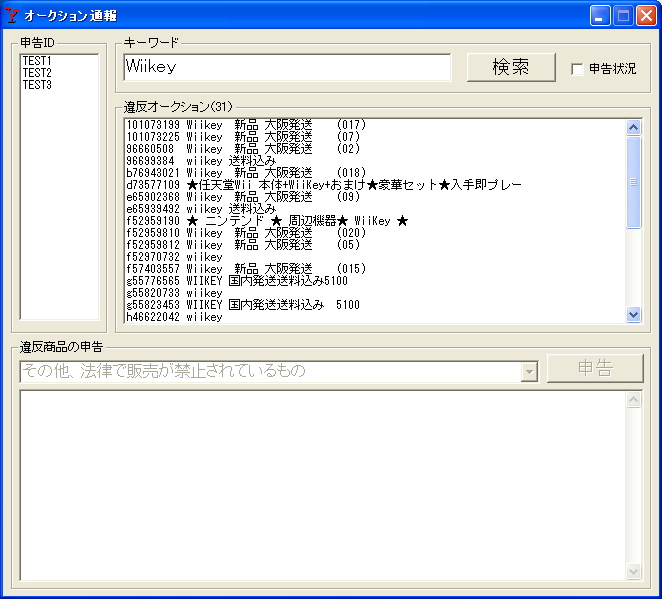Select auction row g55776565 WIIKEY 国内発送
The height and width of the screenshot is (599, 662).
375,281
